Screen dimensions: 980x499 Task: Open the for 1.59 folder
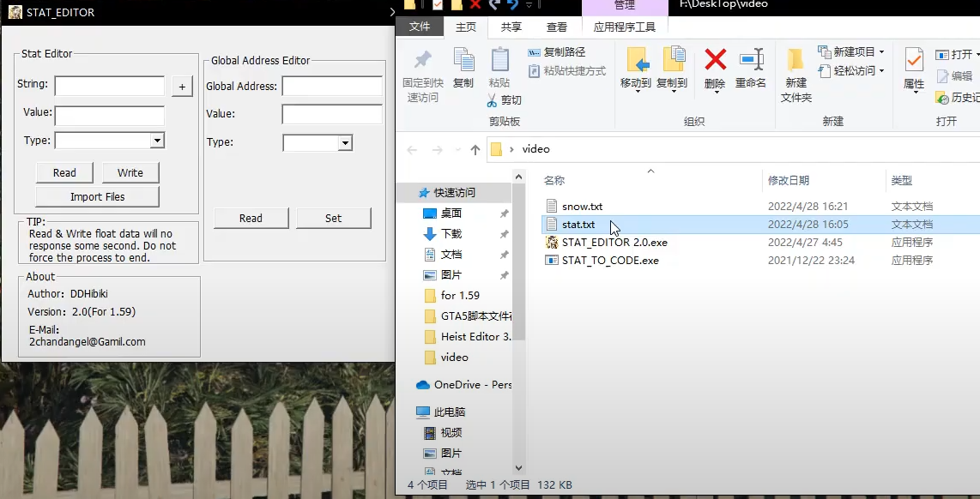click(460, 296)
